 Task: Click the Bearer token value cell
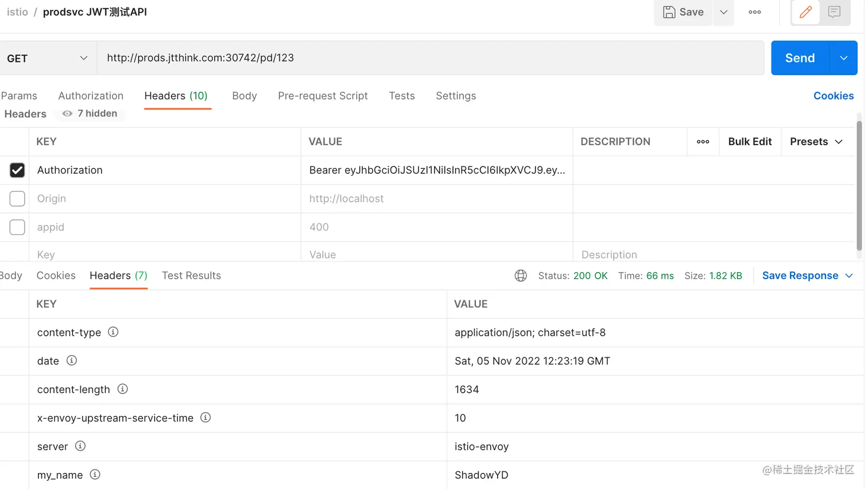(x=437, y=170)
